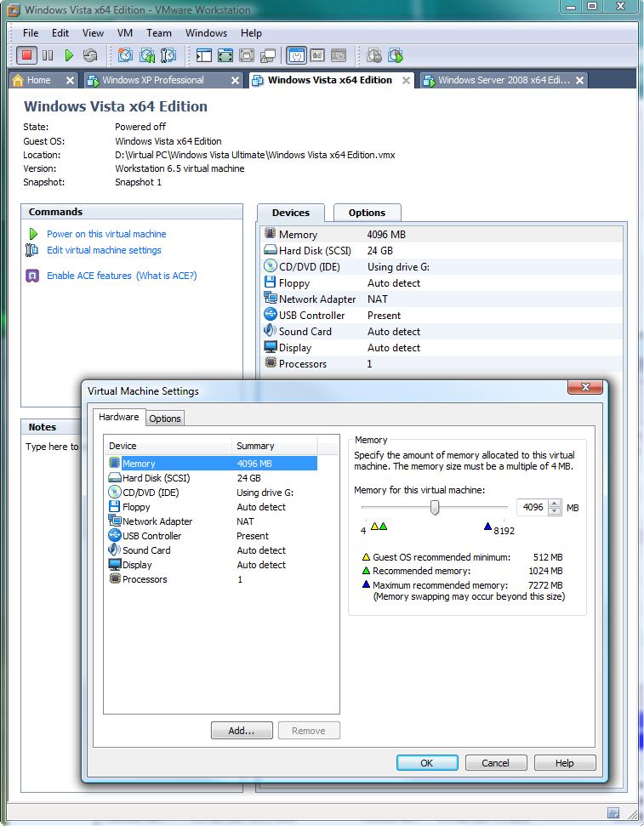Click Memory chip icon in Devices tab

[x=271, y=233]
